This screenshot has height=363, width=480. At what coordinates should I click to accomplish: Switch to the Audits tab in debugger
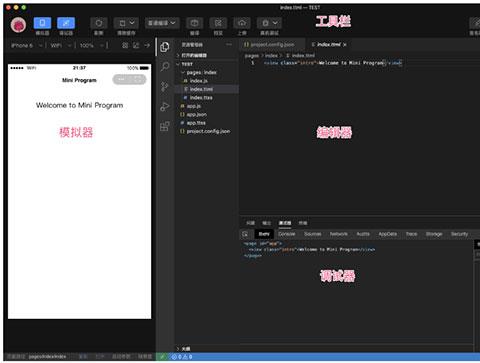coord(363,234)
